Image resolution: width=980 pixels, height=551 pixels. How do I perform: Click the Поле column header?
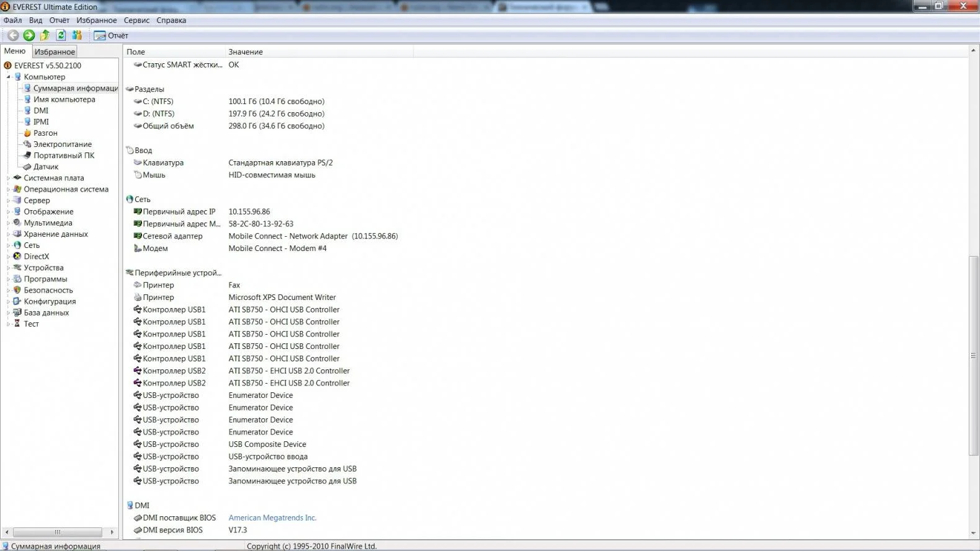point(174,52)
